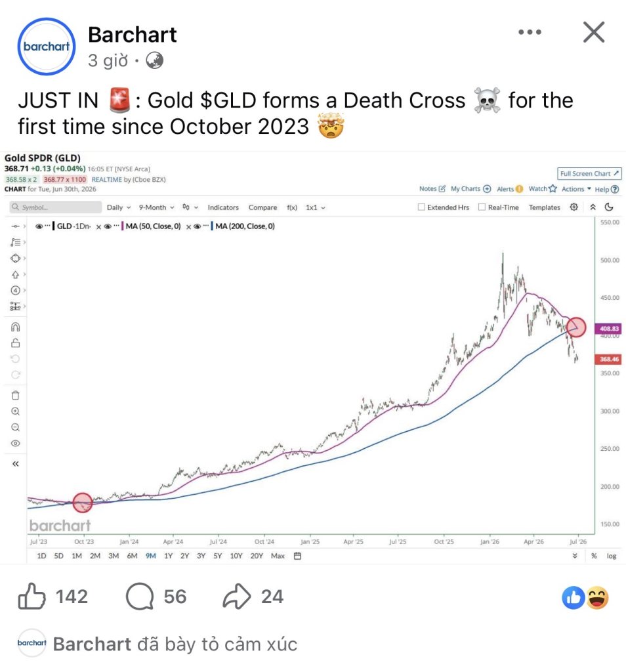
Task: Tap the share arrow icon
Action: (x=236, y=596)
